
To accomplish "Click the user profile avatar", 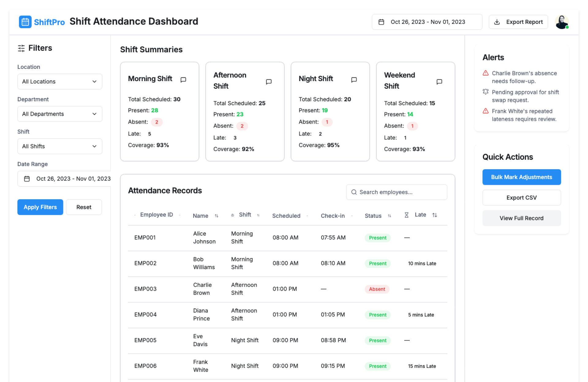I will pos(562,22).
